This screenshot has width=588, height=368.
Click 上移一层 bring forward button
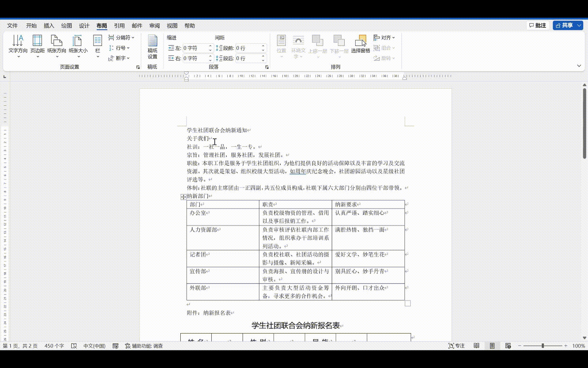[x=317, y=46]
